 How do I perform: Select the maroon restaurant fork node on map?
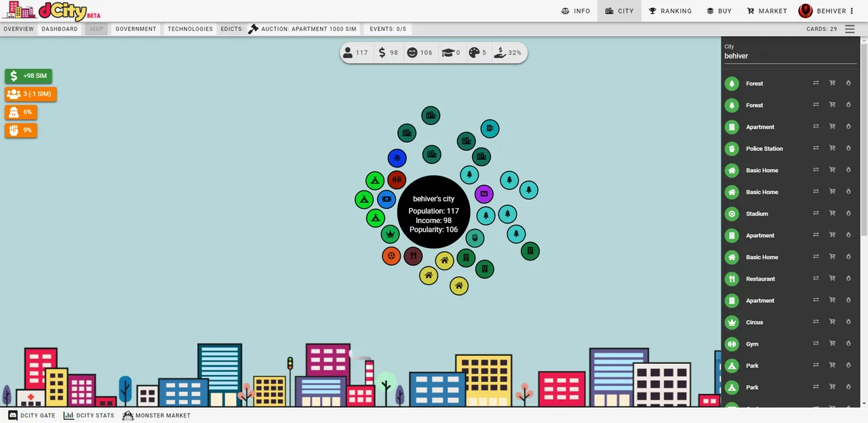[413, 256]
